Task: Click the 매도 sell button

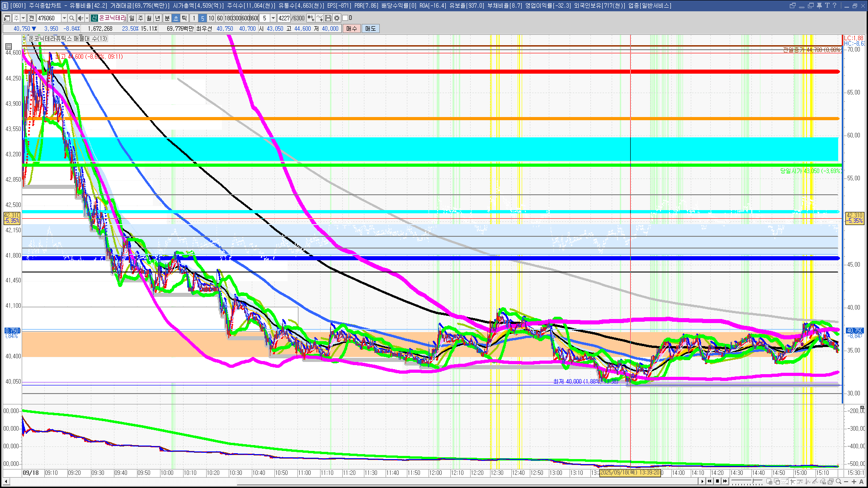Action: tap(370, 28)
